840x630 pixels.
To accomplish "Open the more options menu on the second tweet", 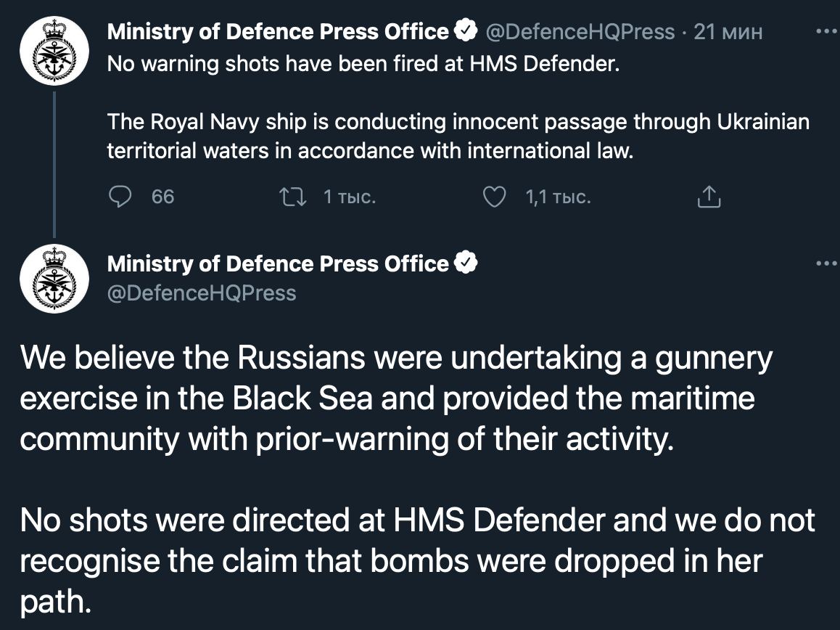I will [x=825, y=263].
